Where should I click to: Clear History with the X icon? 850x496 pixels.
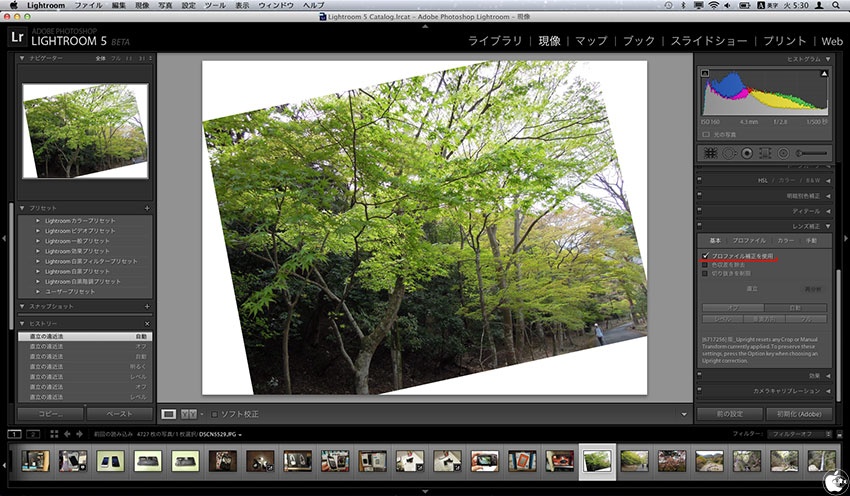[x=147, y=324]
